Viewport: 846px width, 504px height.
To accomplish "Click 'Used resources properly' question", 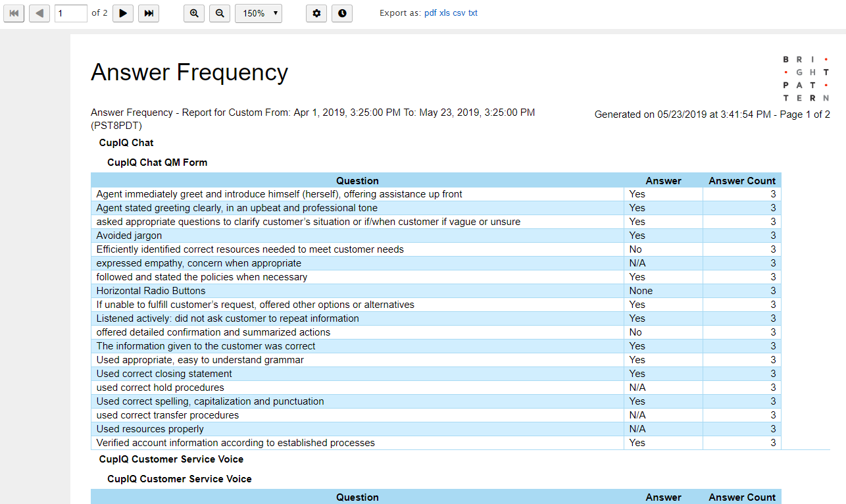I will point(150,429).
